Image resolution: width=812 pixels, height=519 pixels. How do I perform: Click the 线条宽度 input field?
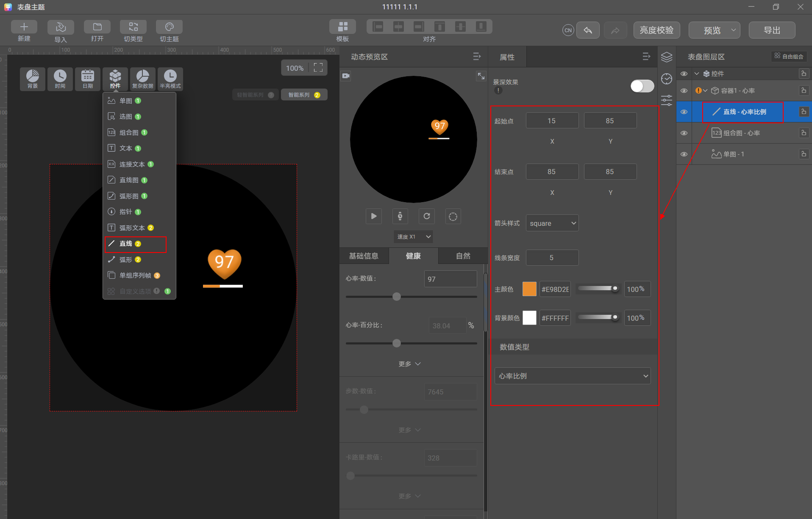(552, 258)
